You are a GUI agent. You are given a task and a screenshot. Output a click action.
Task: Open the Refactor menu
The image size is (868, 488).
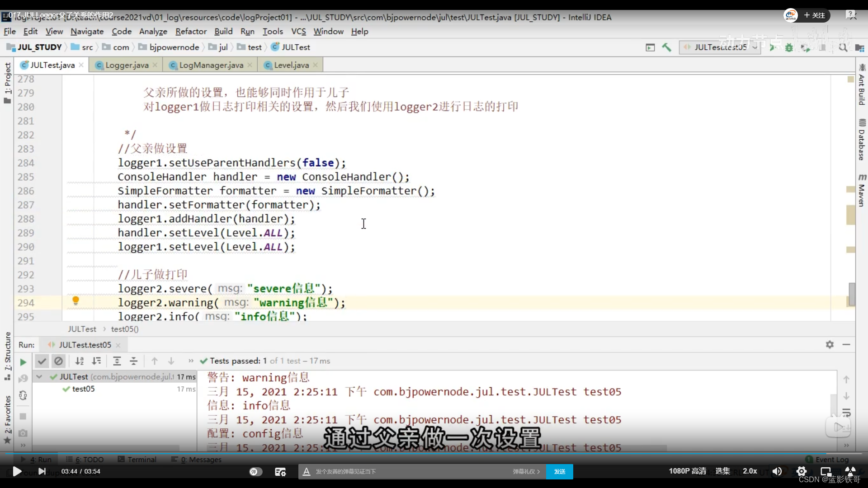click(x=191, y=31)
